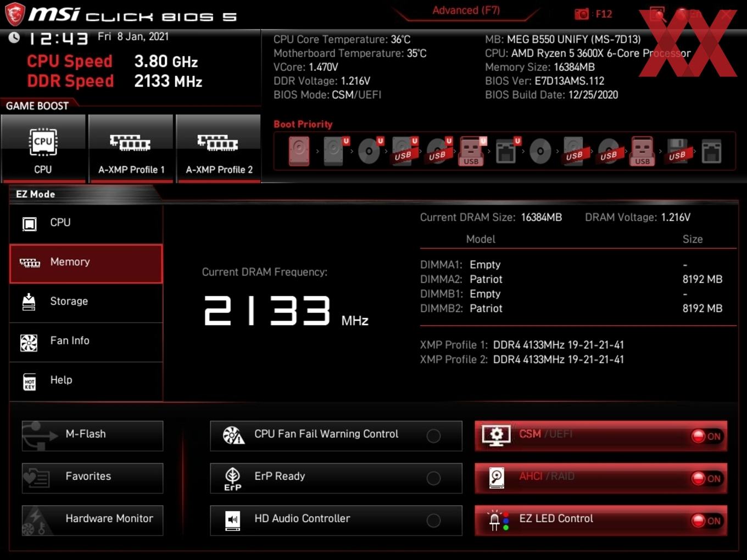Click the Motherboard Temperature 35°C reading
747x560 pixels.
[x=350, y=53]
